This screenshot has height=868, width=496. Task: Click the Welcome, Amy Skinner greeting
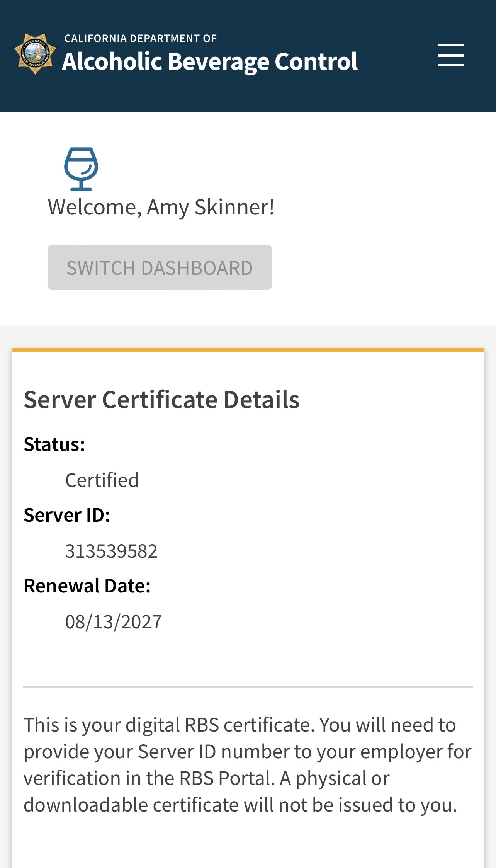161,207
